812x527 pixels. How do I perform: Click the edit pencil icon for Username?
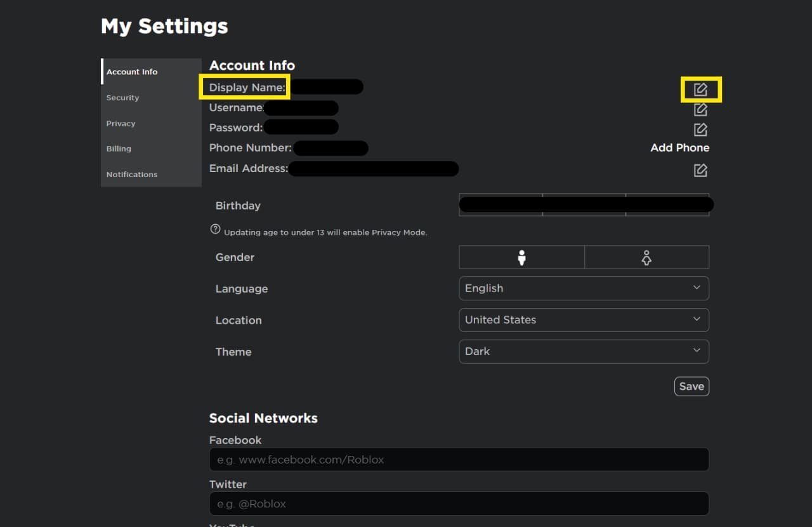[700, 109]
